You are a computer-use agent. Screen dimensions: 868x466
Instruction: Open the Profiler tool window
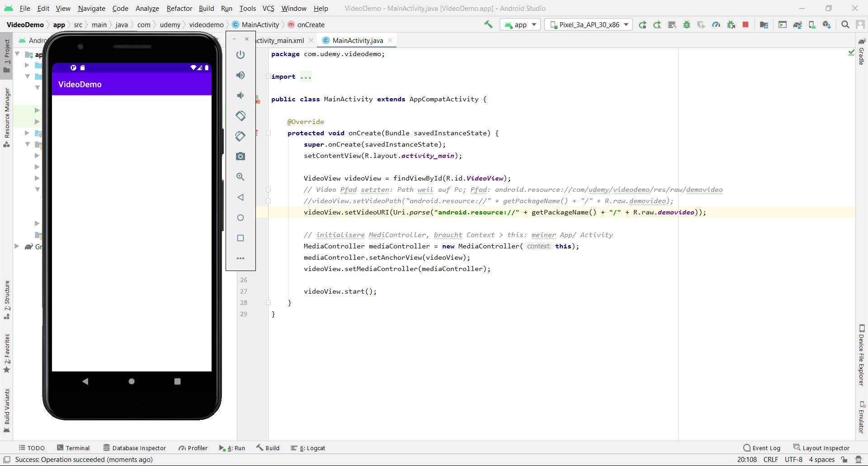[x=193, y=448]
